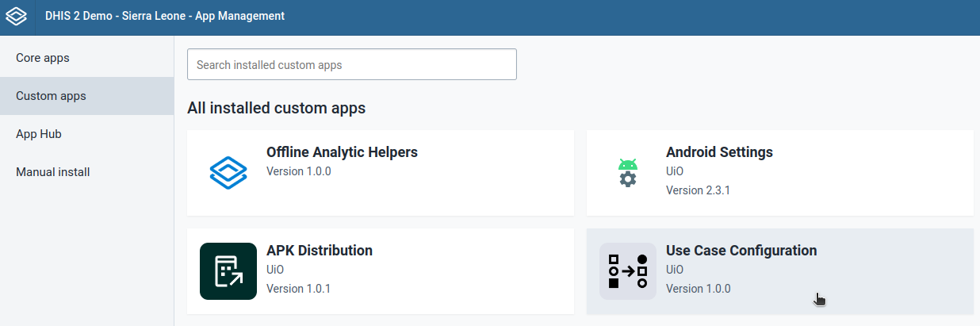Viewport: 980px width, 326px height.
Task: Click Version 1.0.1 on the APK Distribution card
Action: pyautogui.click(x=298, y=289)
